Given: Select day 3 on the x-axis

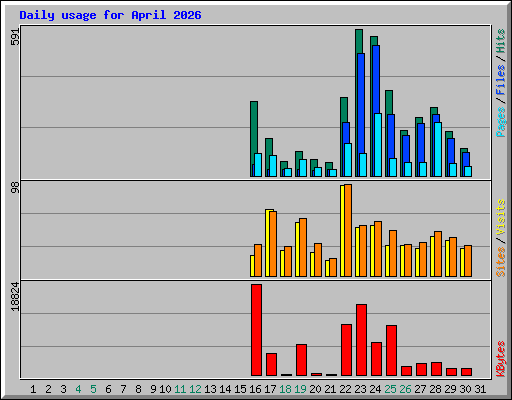Looking at the screenshot, I should [63, 389].
